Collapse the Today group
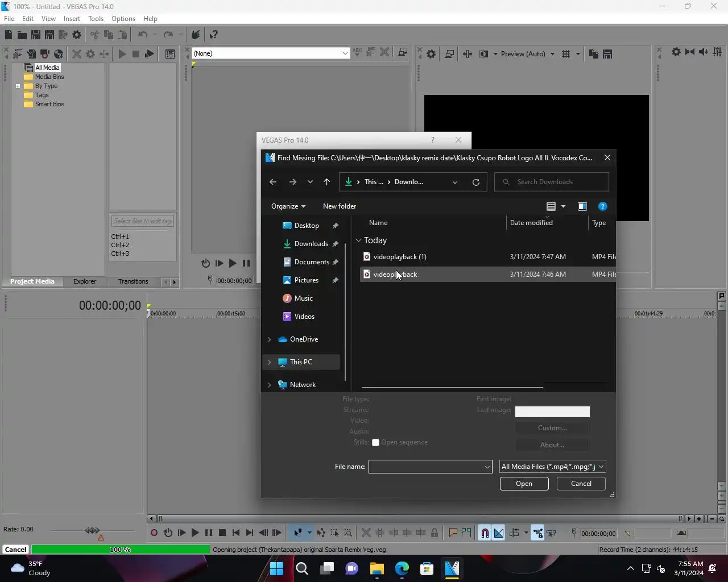 pyautogui.click(x=358, y=240)
